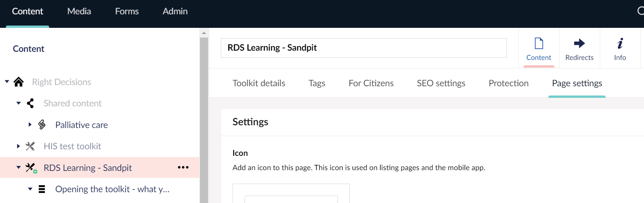Click the list icon beside Opening the toolkit
Viewport: 644px width, 203px height.
coord(42,189)
